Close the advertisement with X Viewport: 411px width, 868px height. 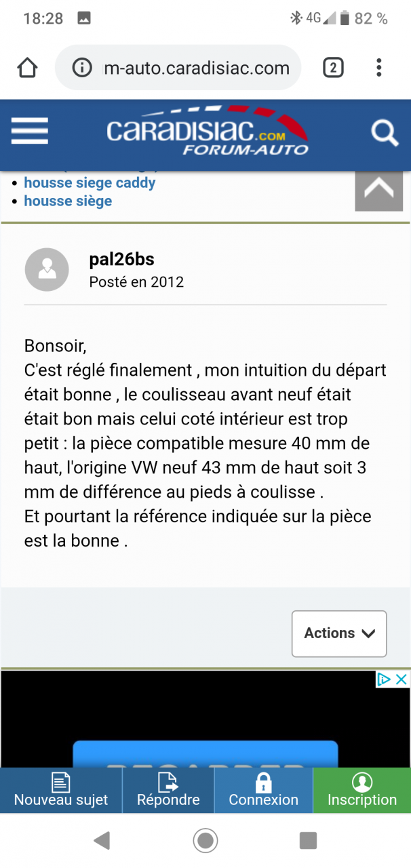point(402,679)
